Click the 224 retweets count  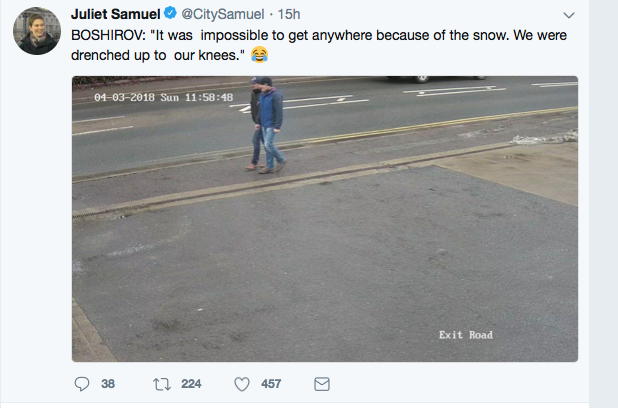[x=191, y=383]
